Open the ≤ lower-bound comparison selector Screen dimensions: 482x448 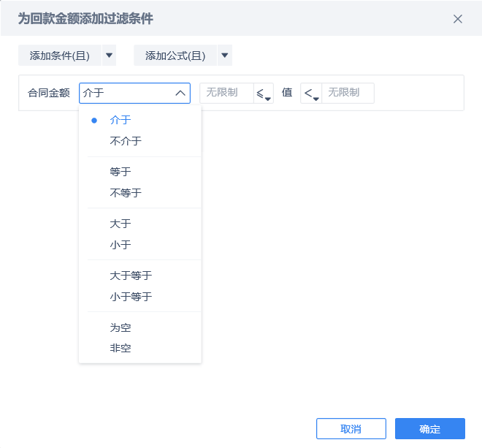click(x=264, y=94)
